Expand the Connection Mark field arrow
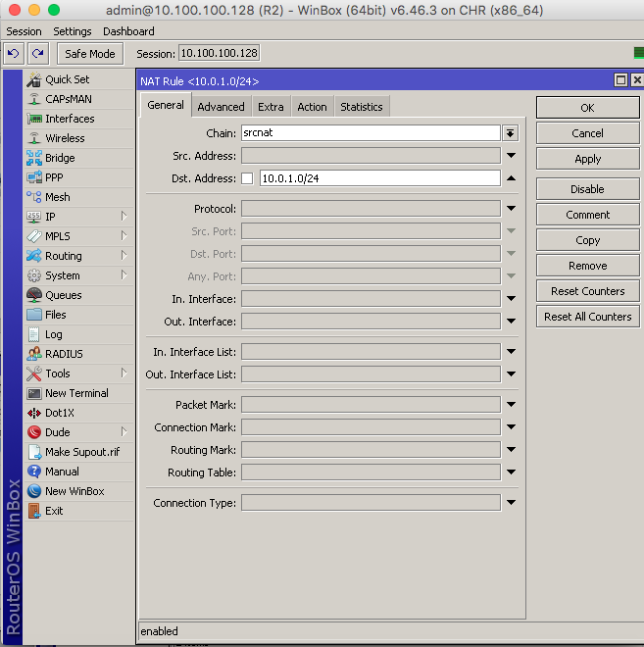This screenshot has height=647, width=644. [x=511, y=427]
